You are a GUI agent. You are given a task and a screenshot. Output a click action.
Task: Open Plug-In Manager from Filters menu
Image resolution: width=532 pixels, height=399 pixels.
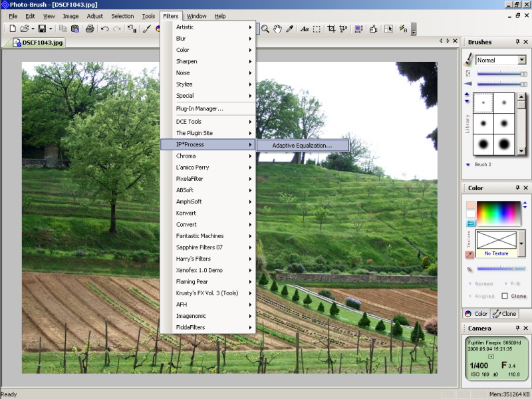click(x=199, y=108)
